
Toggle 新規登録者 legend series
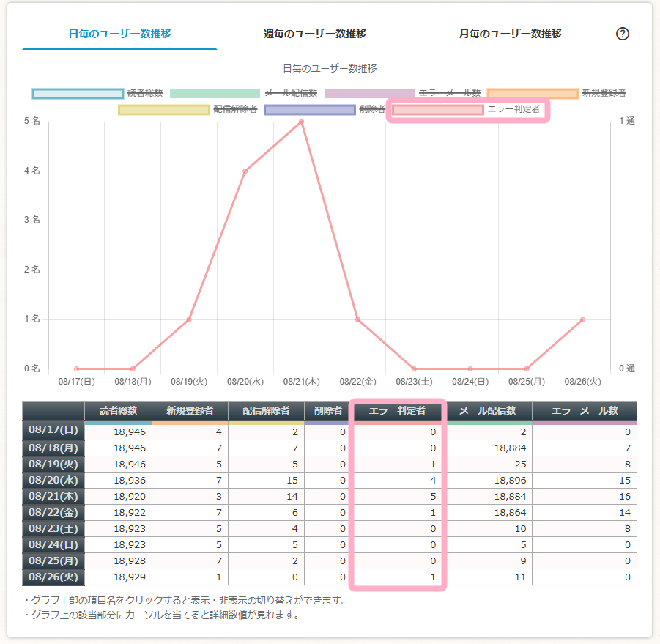pyautogui.click(x=557, y=93)
